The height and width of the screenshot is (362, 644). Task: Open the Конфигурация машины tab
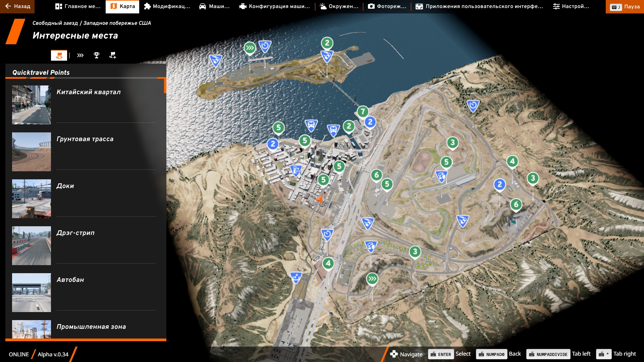tap(274, 6)
